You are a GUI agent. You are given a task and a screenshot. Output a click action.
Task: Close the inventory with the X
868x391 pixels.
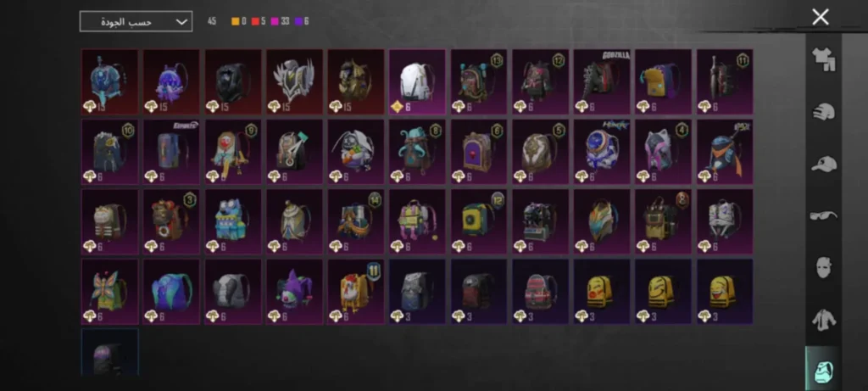(x=821, y=17)
